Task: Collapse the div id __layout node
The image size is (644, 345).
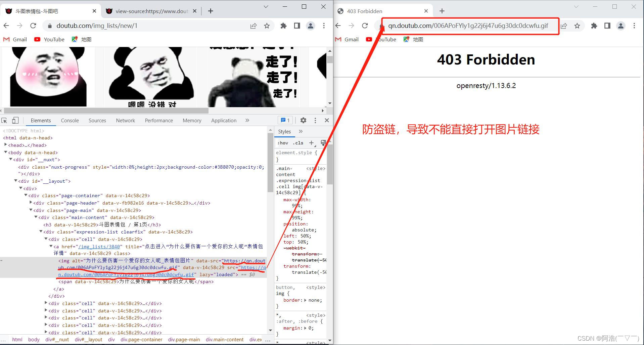Action: (15, 181)
